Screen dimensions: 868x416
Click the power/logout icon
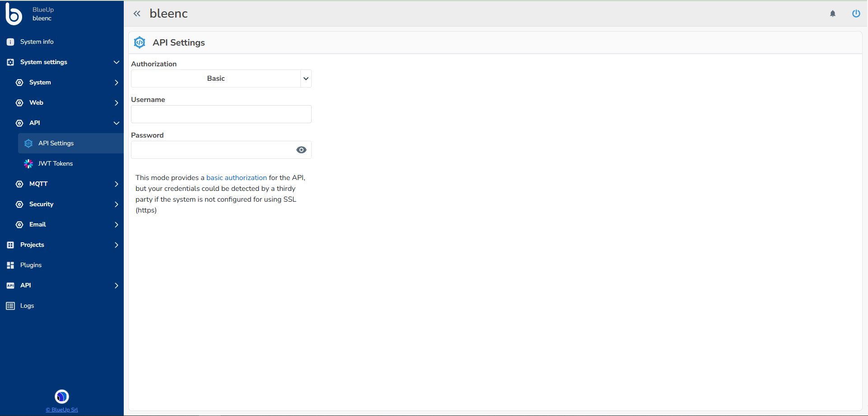tap(856, 14)
